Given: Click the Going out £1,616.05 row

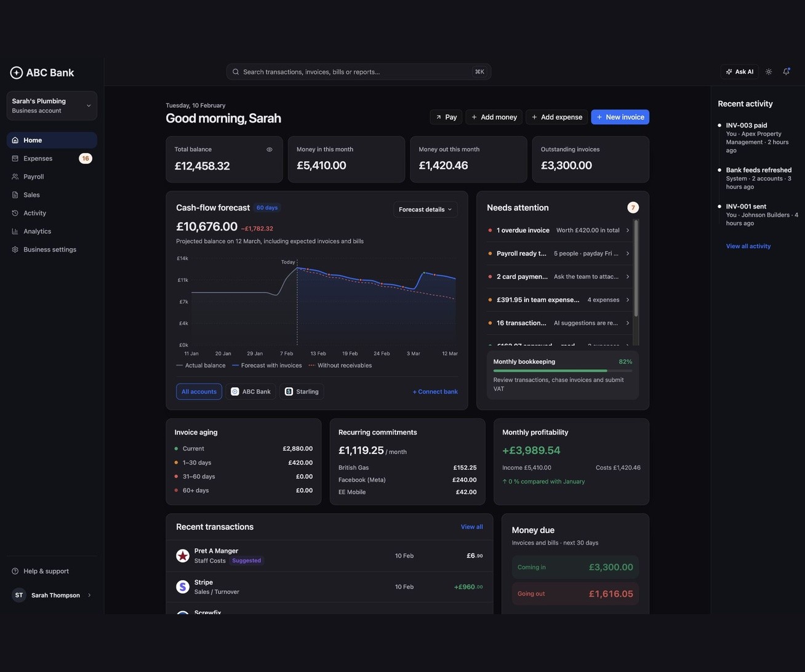Looking at the screenshot, I should point(575,594).
